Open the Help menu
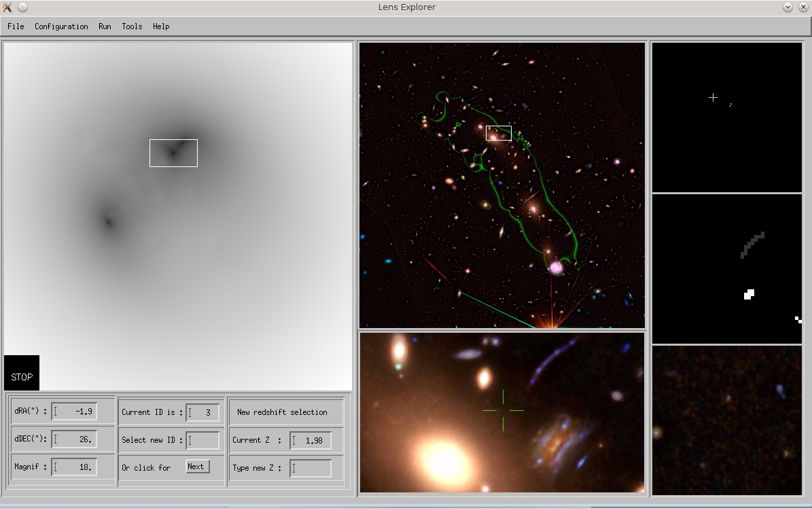Viewport: 812px width, 508px height. [x=161, y=26]
